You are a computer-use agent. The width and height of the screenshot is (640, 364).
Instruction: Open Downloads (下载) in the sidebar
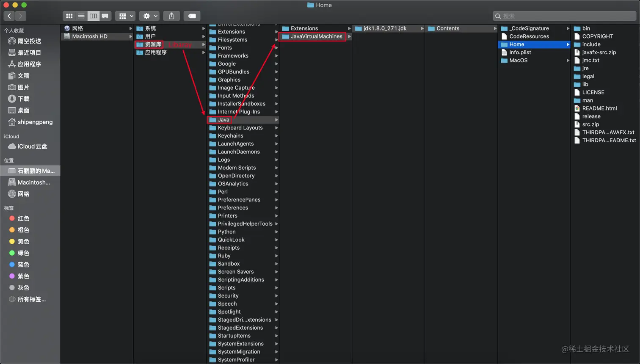click(x=30, y=99)
